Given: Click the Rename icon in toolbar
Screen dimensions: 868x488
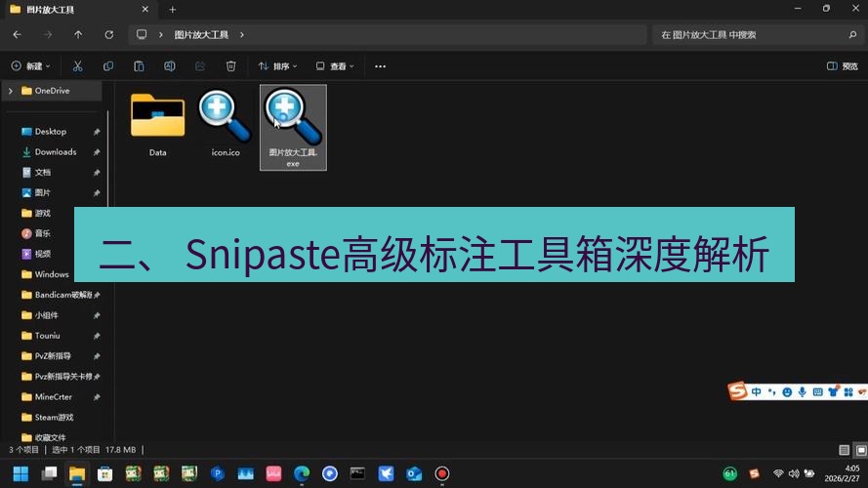Looking at the screenshot, I should click(169, 66).
